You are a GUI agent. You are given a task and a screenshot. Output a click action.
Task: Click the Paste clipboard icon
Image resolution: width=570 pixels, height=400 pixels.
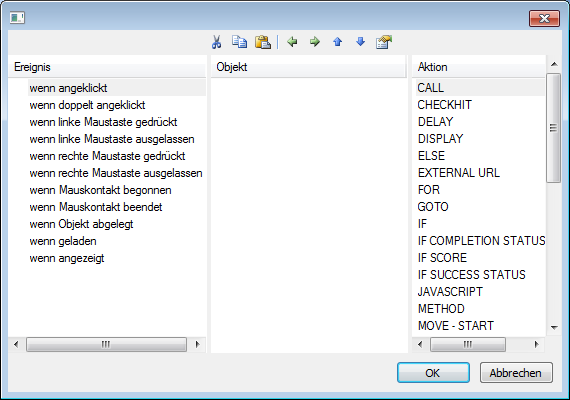point(263,42)
